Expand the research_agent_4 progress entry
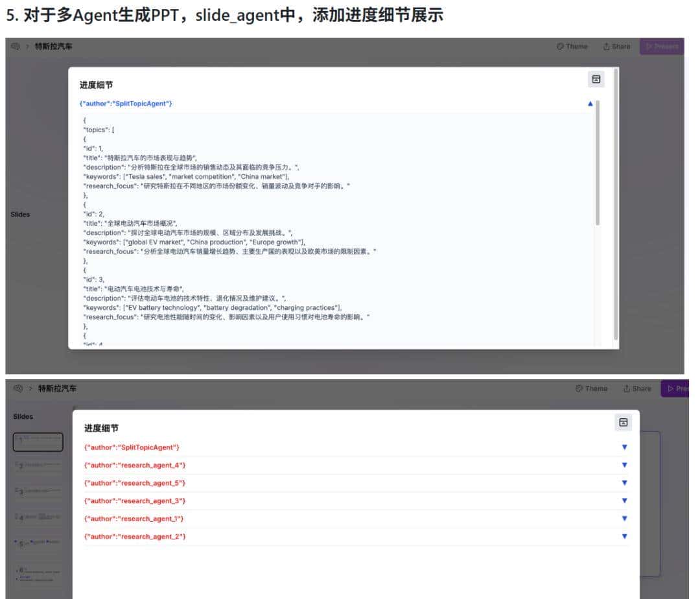 pos(624,465)
